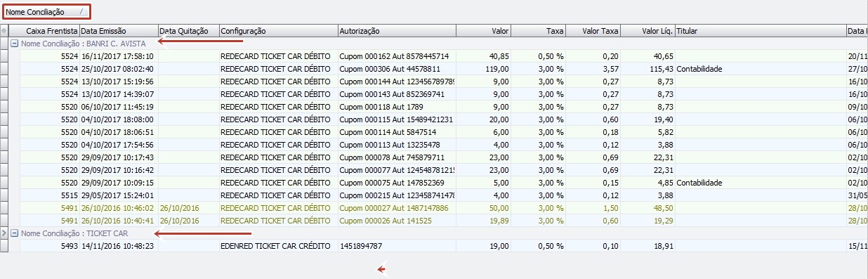Click emission date 04/10/2017 18:06:51
Screen dimensions: 868x279
coord(118,131)
